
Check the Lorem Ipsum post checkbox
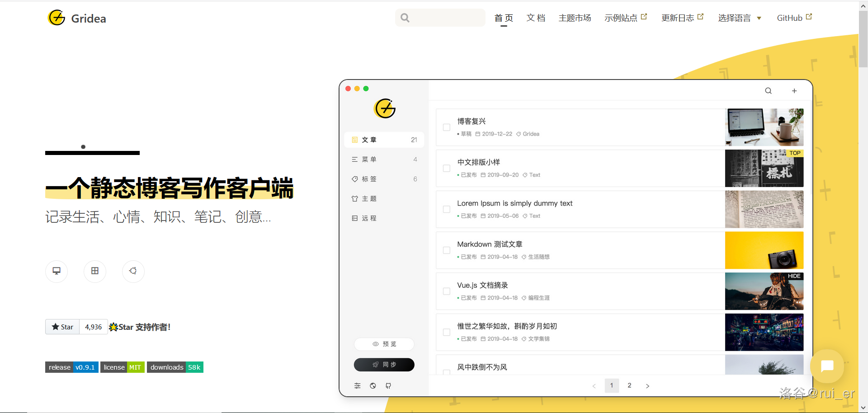point(447,209)
